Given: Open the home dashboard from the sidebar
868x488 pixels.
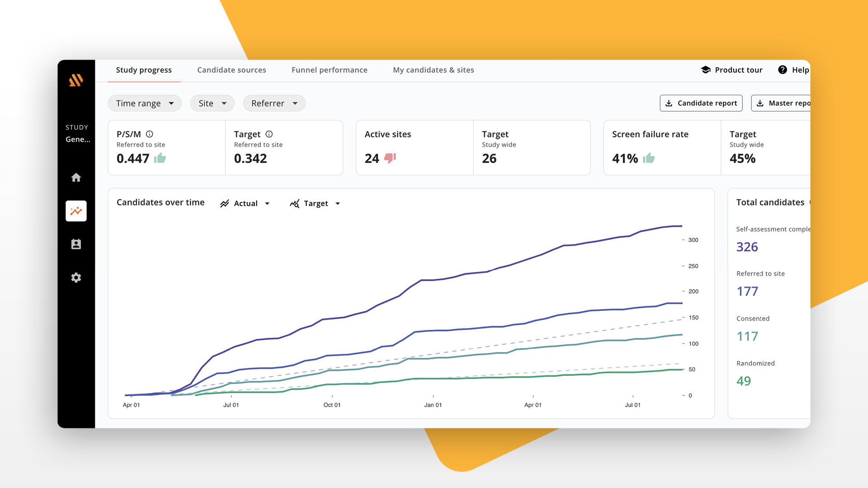Looking at the screenshot, I should point(76,178).
